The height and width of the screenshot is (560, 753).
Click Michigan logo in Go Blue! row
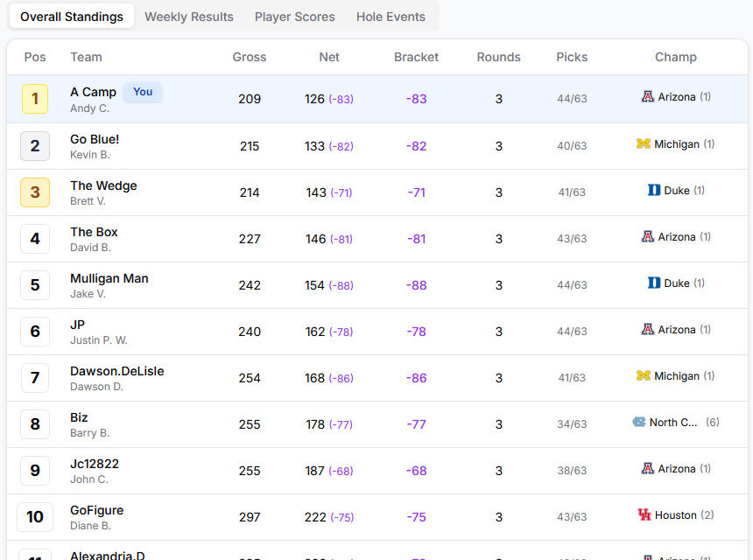644,143
